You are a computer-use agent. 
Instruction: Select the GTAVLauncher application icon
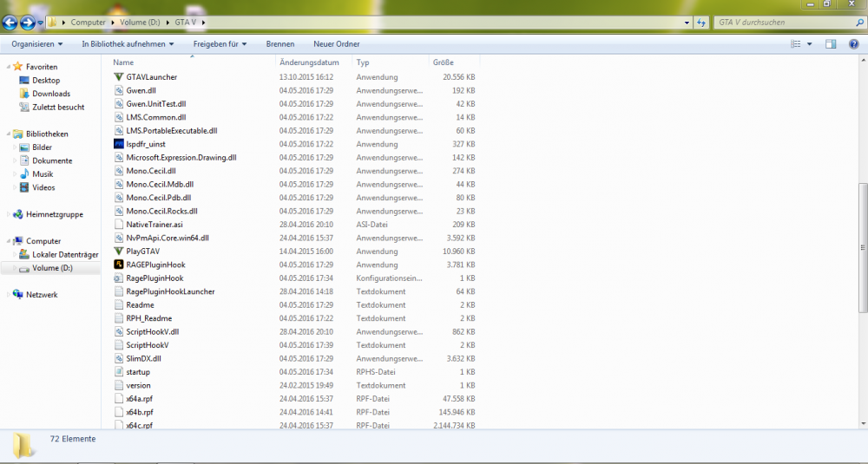click(118, 77)
